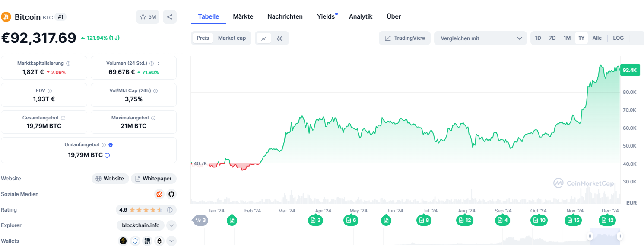Click left handle of chart range slider

[x=590, y=236]
